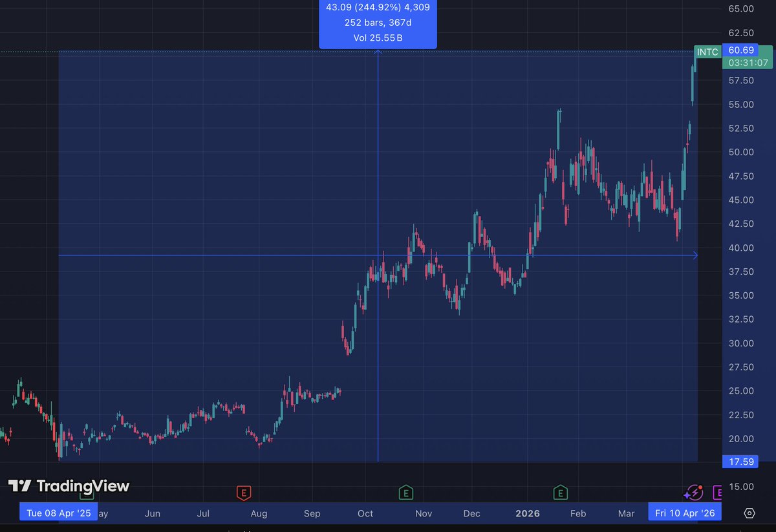This screenshot has height=532, width=776.
Task: Click the Jun label on the time axis
Action: (153, 514)
